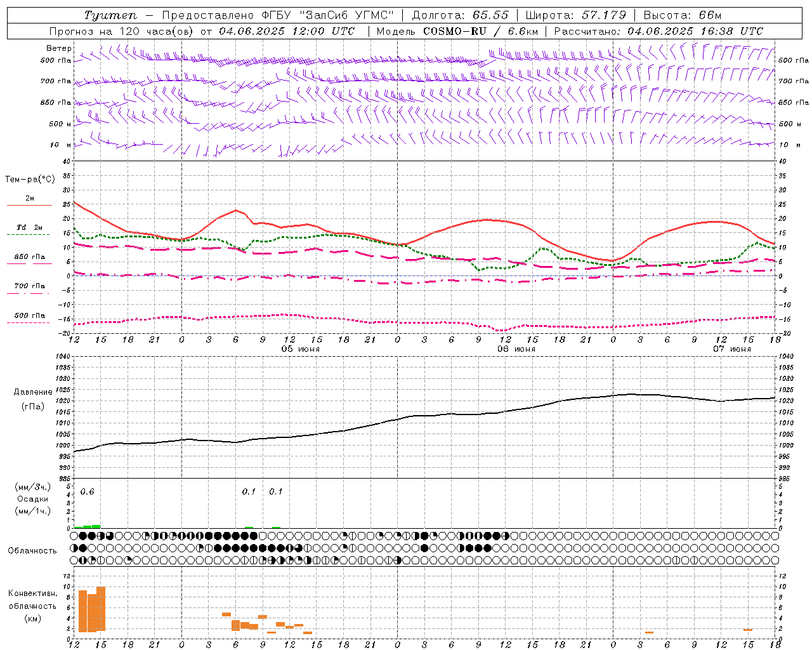Click the black pressure curve line
The height and width of the screenshot is (650, 812).
(x=425, y=416)
